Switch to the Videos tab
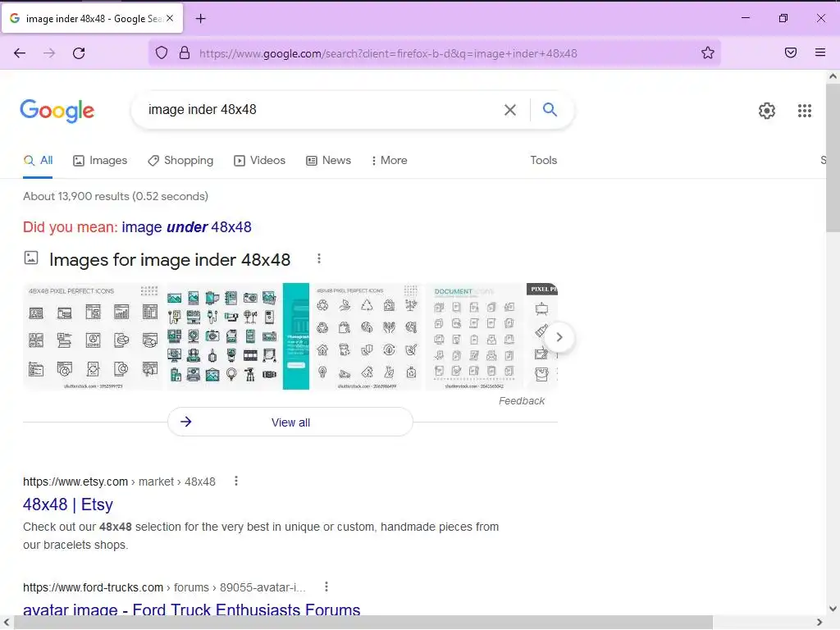Image resolution: width=840 pixels, height=630 pixels. click(260, 160)
